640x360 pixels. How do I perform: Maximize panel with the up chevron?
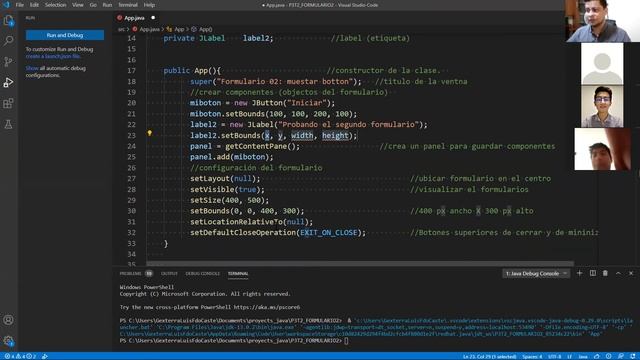tap(618, 273)
